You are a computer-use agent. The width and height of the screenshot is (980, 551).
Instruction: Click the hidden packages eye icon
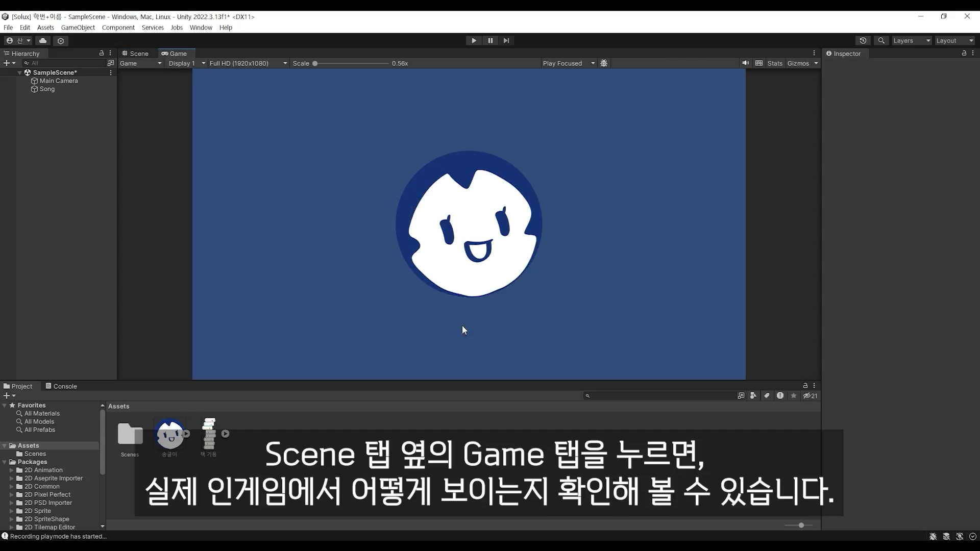[x=810, y=396]
